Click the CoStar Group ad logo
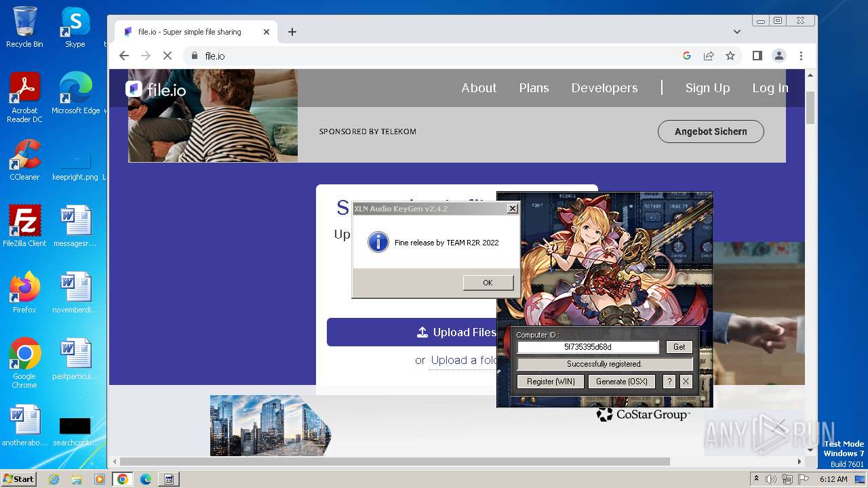 tap(643, 414)
